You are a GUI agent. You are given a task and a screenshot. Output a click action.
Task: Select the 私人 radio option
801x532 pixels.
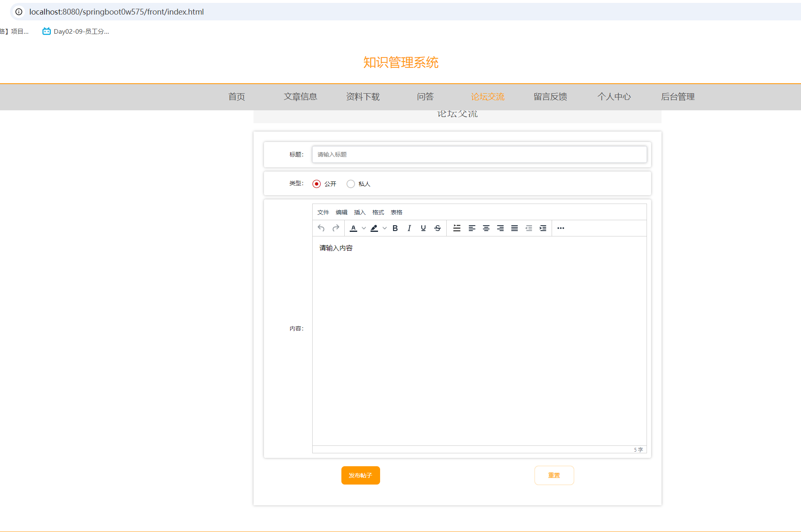click(x=351, y=184)
